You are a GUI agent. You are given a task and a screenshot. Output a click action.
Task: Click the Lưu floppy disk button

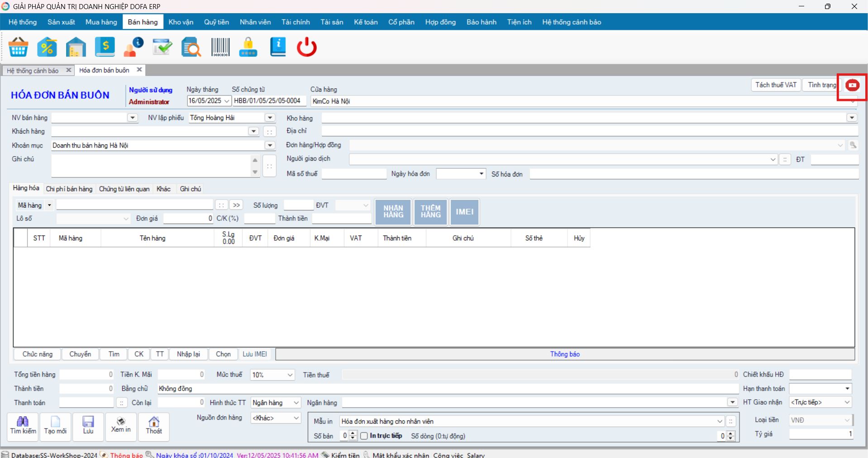point(88,426)
